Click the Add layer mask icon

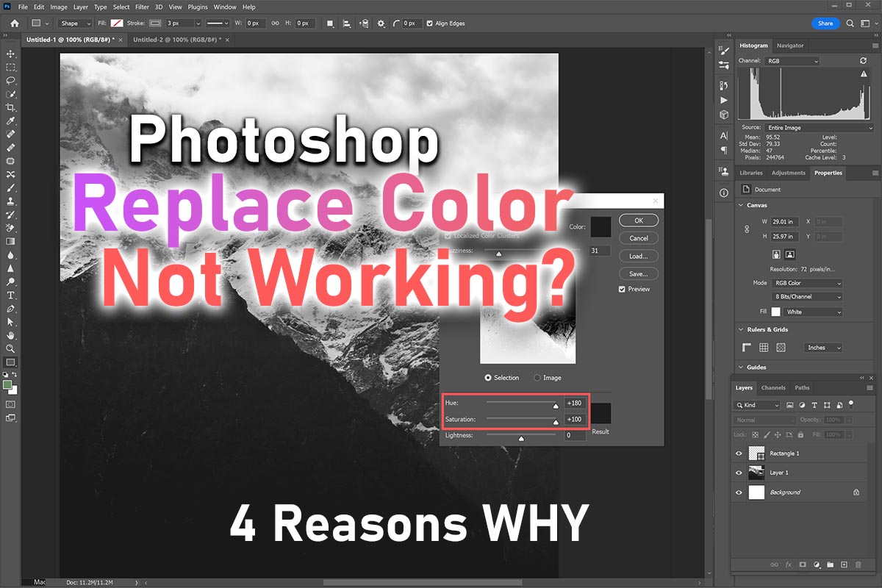coord(802,564)
